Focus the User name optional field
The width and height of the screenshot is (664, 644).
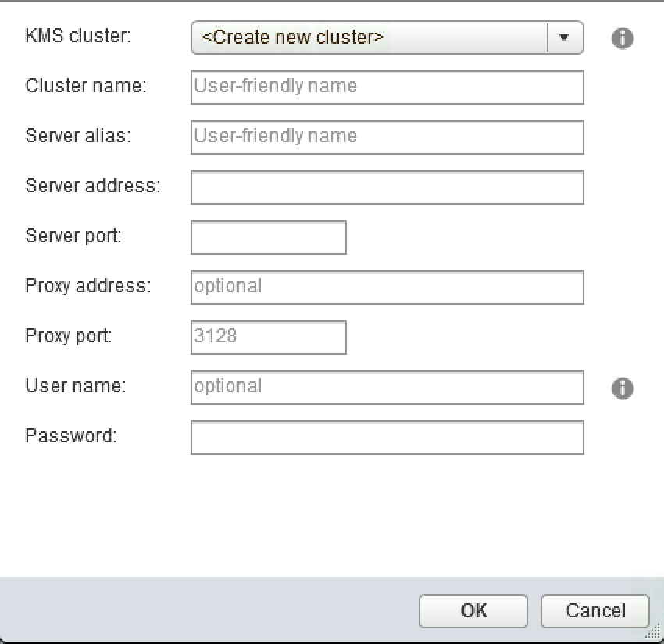coord(387,388)
